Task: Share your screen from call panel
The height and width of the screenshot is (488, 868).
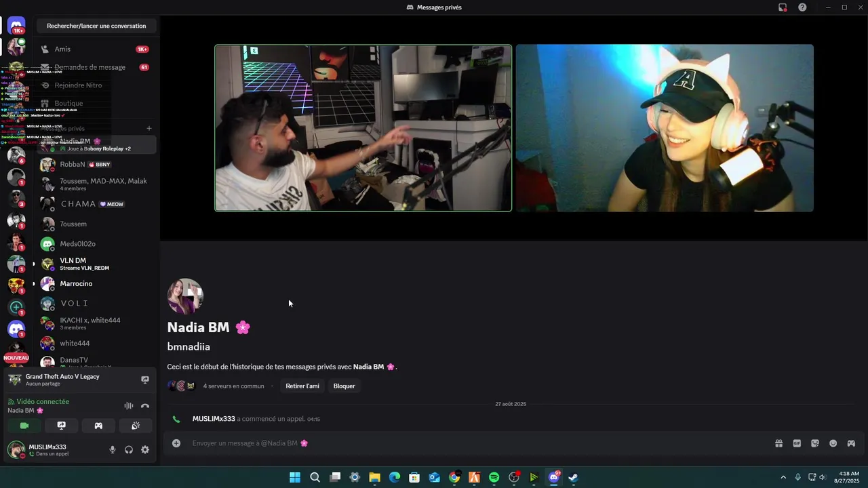Action: (62, 426)
